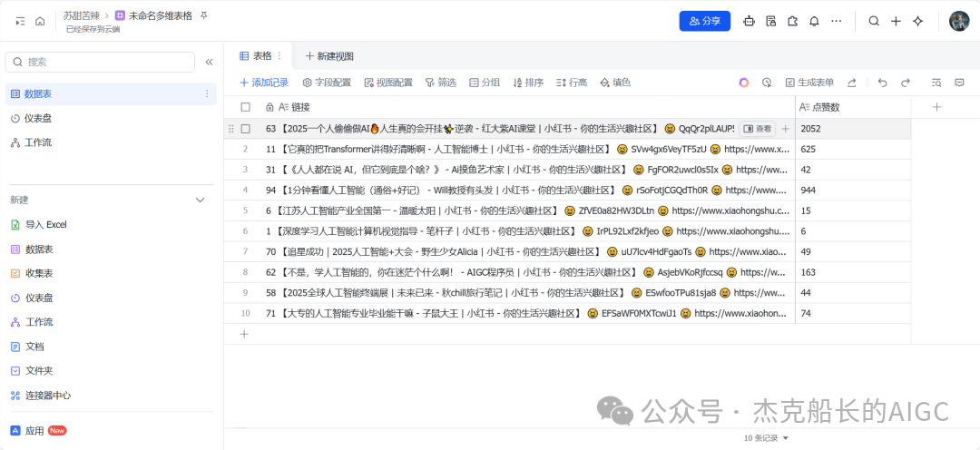
Task: Open the 行高 row height tool
Action: coord(572,83)
